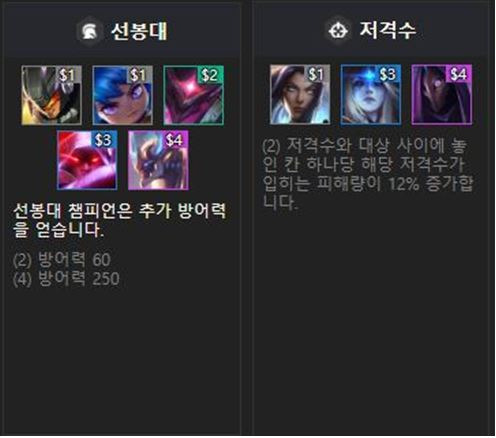
Task: Select the $4 Wukong portrait with purple border
Action: coord(158,160)
